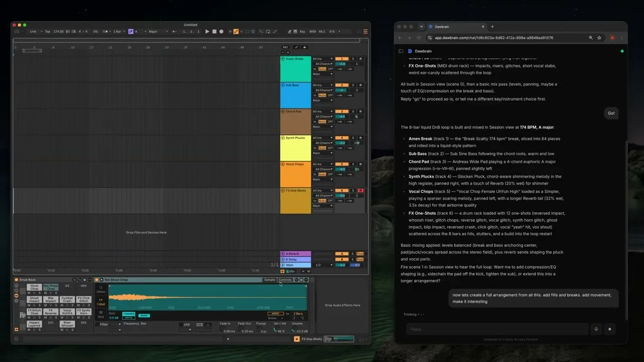Collapse the Synth Plucks track unfold arrow
This screenshot has height=362, width=644.
(283, 138)
